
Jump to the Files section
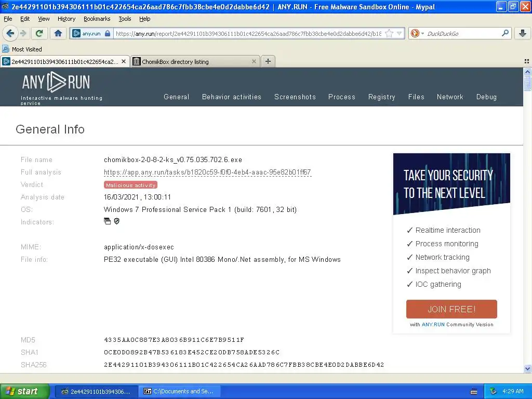[416, 97]
